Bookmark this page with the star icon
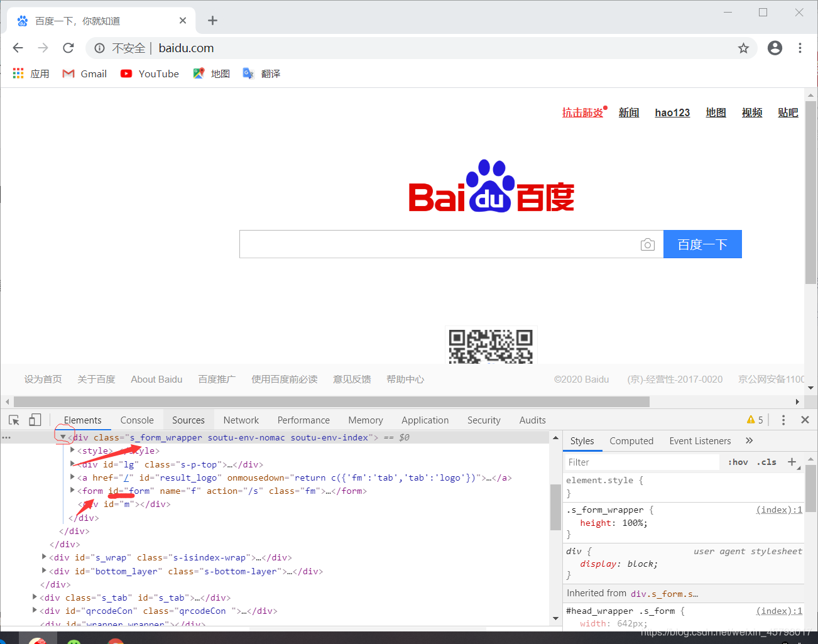This screenshot has height=644, width=818. coord(743,48)
